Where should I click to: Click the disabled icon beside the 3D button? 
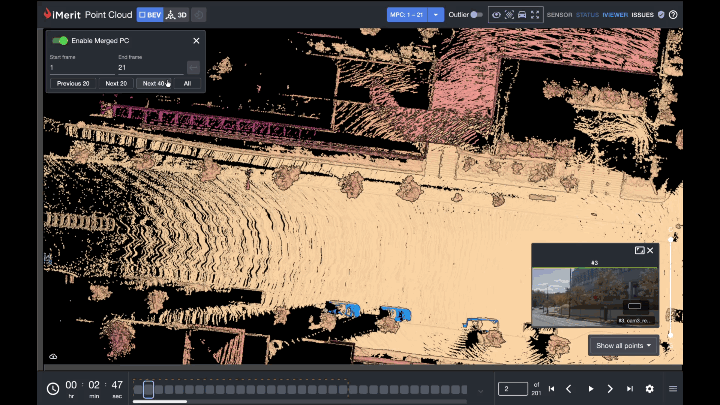[198, 15]
